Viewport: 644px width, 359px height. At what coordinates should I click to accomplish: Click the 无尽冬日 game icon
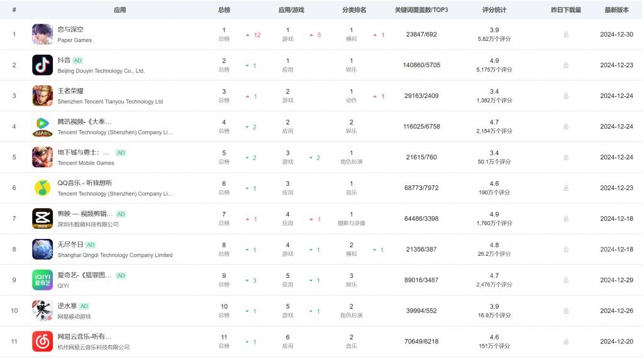tap(42, 250)
